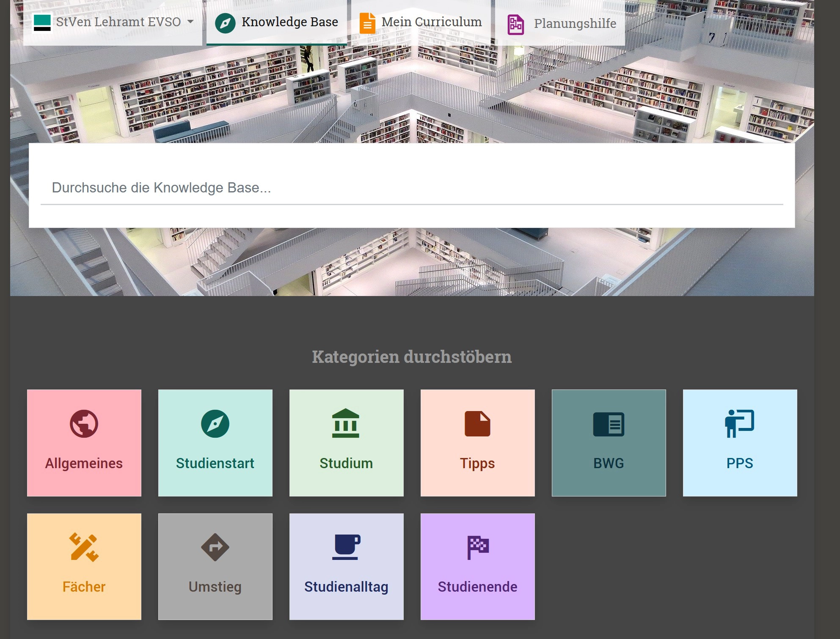Select the Knowledge Base tab
The image size is (840, 639).
tap(289, 22)
